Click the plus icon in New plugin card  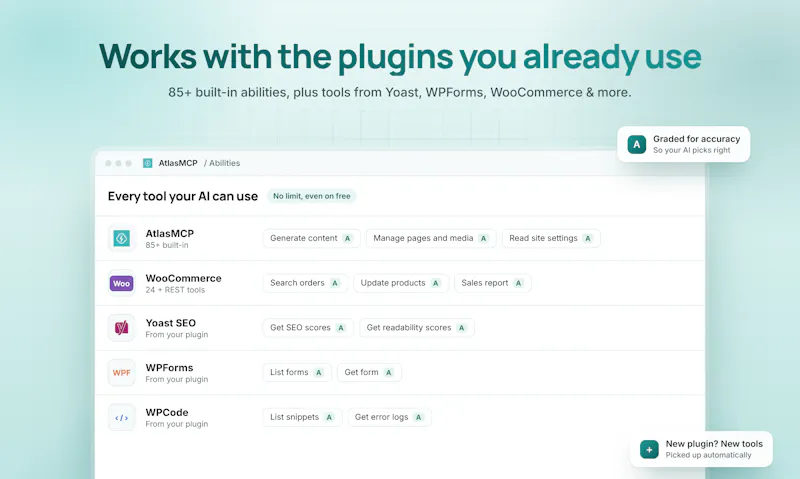tap(649, 449)
